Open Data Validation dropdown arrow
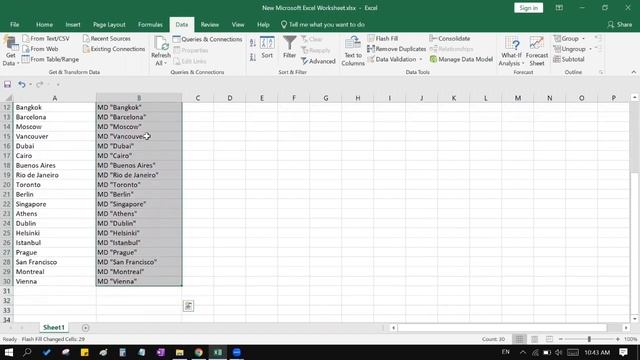Image resolution: width=640 pixels, height=360 pixels. (x=421, y=59)
